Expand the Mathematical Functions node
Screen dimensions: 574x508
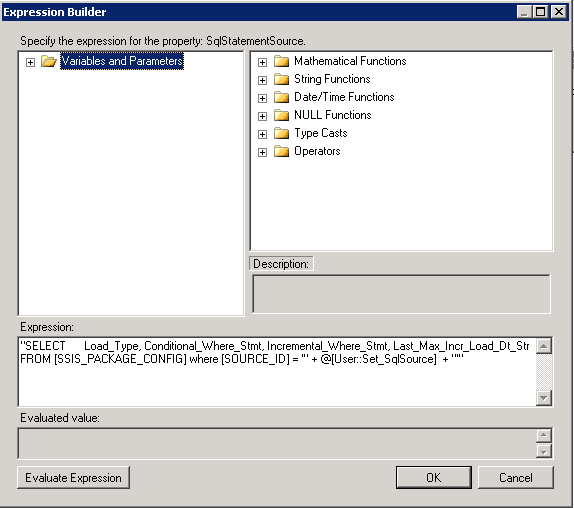pos(262,62)
